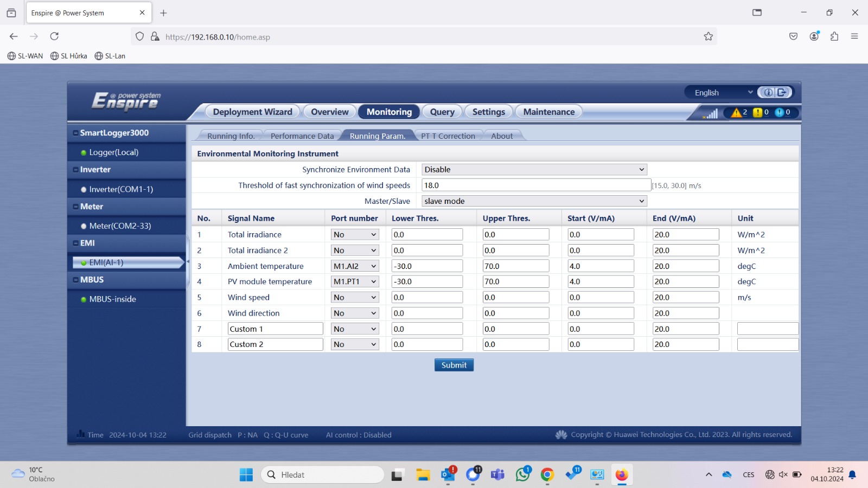Switch to the About tab
Screen dimensions: 868x488
click(x=502, y=136)
